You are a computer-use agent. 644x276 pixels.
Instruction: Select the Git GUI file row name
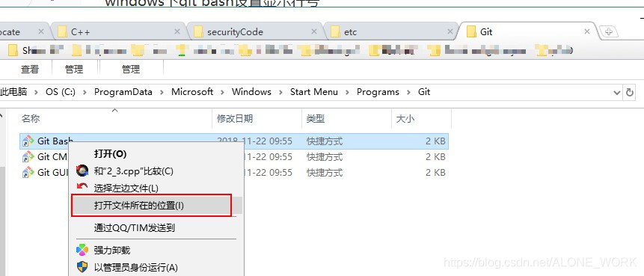(x=52, y=173)
